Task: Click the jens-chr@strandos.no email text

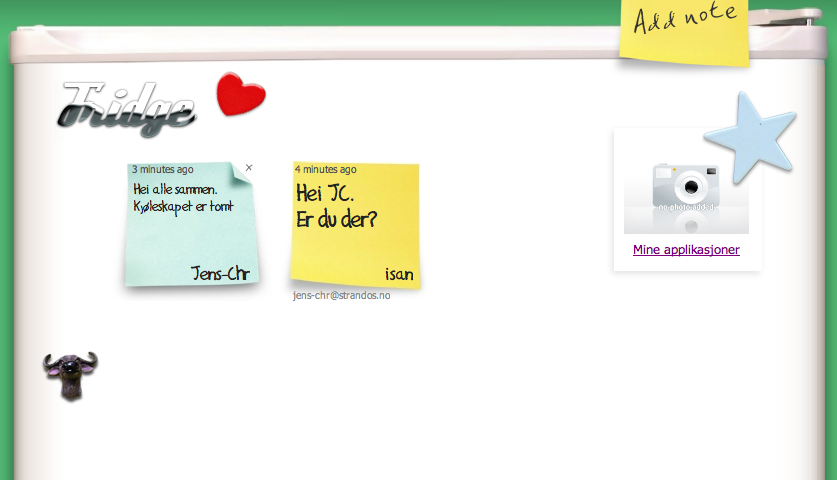Action: (341, 296)
